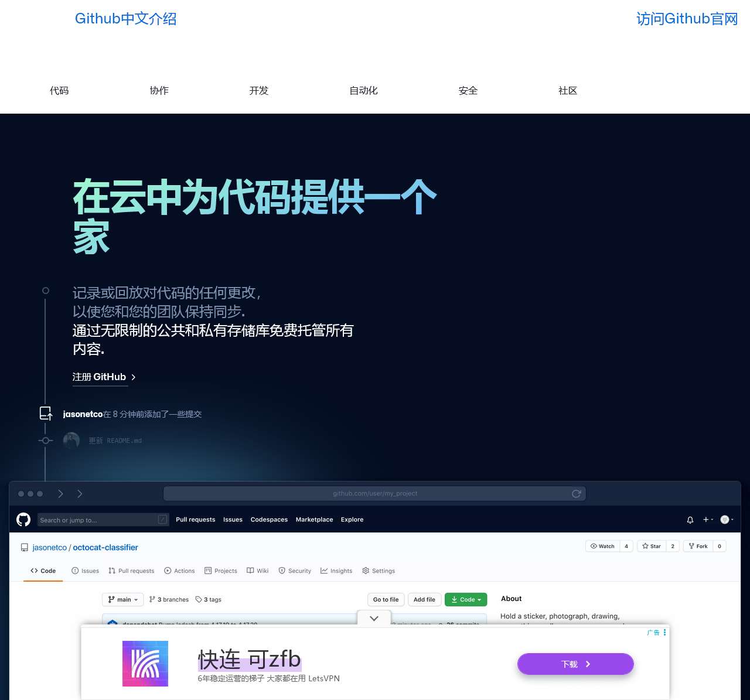Open repository Settings gear icon

(366, 571)
